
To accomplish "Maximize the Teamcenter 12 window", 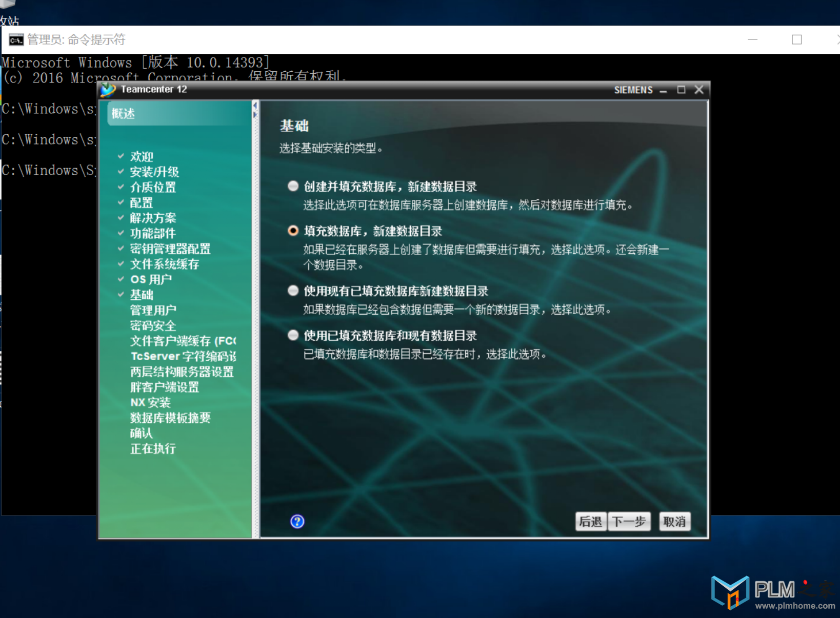I will (x=681, y=90).
